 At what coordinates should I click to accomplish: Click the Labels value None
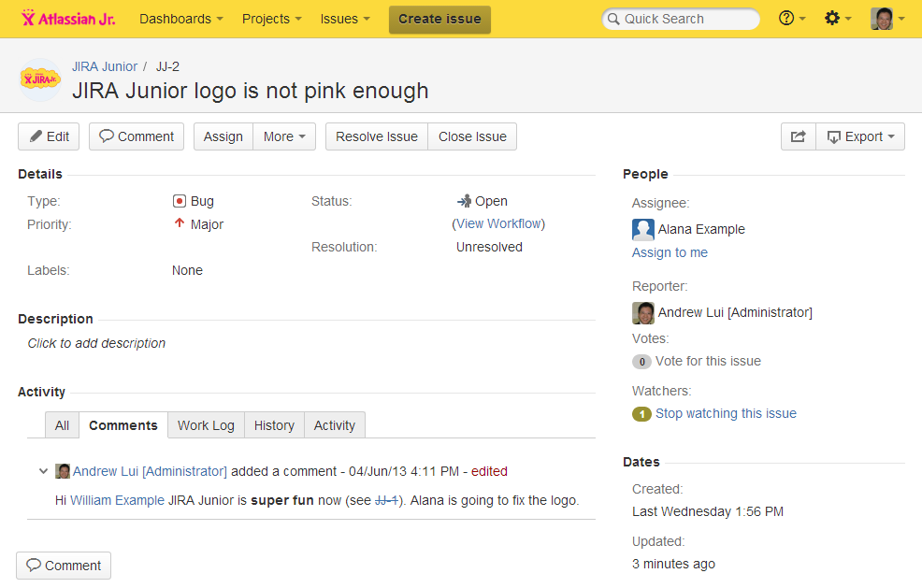click(x=187, y=270)
